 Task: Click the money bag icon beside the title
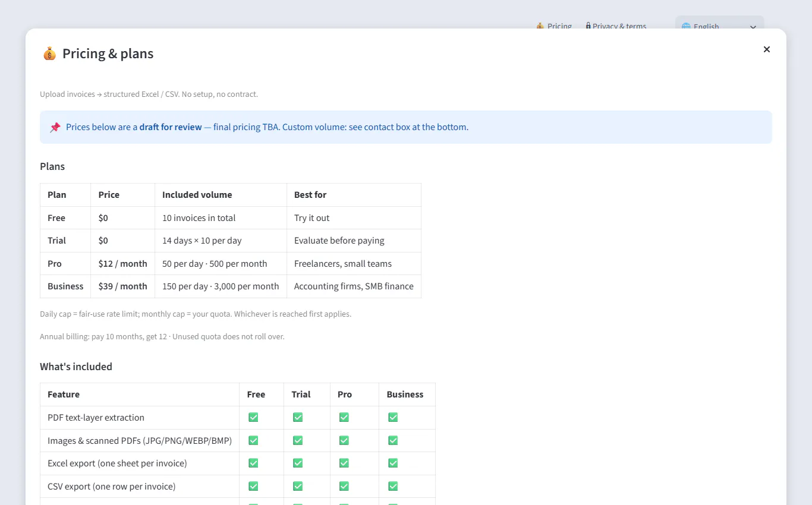(x=49, y=53)
